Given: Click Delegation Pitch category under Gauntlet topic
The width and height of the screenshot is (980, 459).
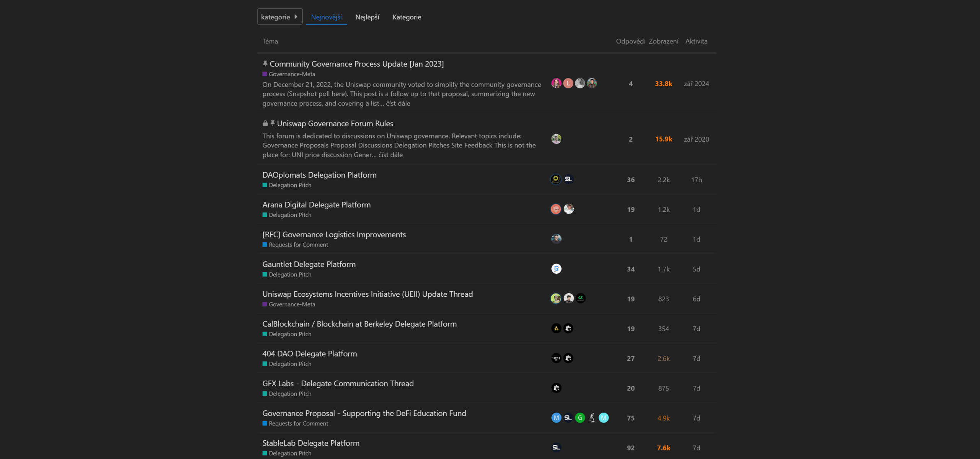Looking at the screenshot, I should point(287,275).
